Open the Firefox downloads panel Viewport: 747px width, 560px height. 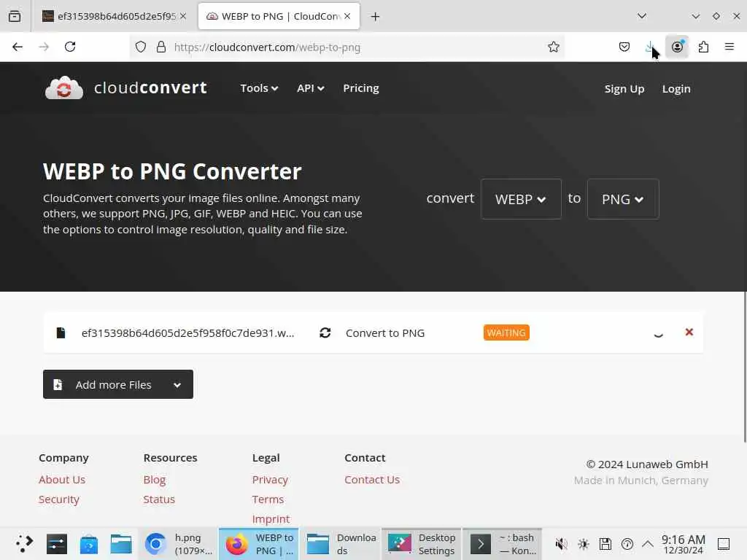(x=650, y=47)
